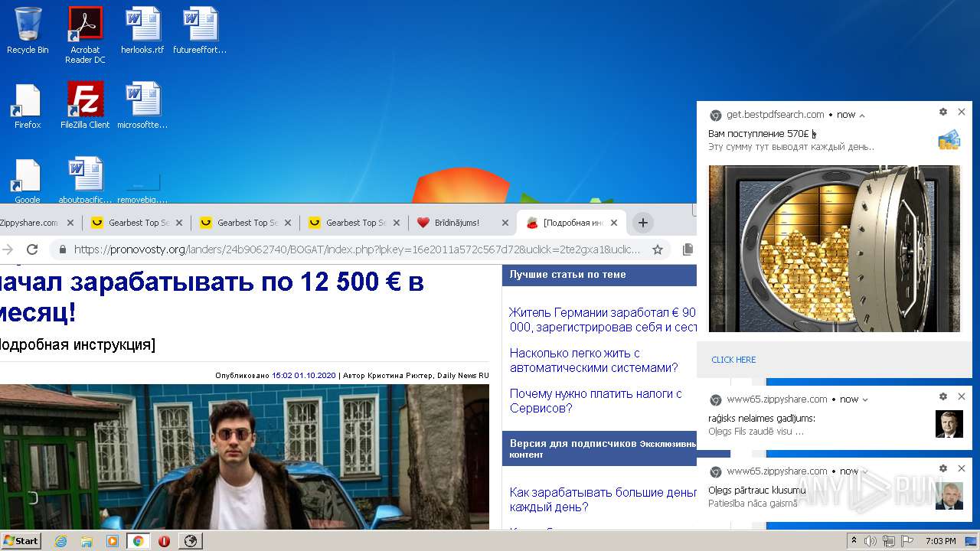Reload the current Chrome page
This screenshot has height=551, width=980.
32,249
